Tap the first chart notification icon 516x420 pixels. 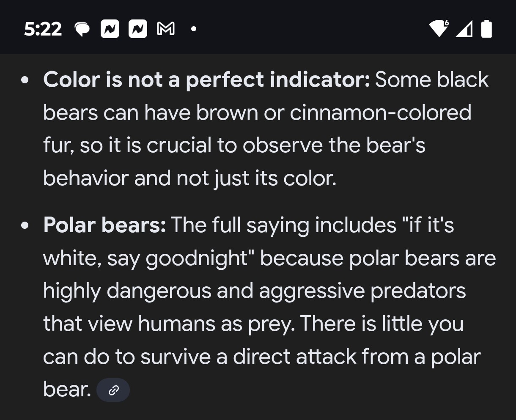(110, 29)
